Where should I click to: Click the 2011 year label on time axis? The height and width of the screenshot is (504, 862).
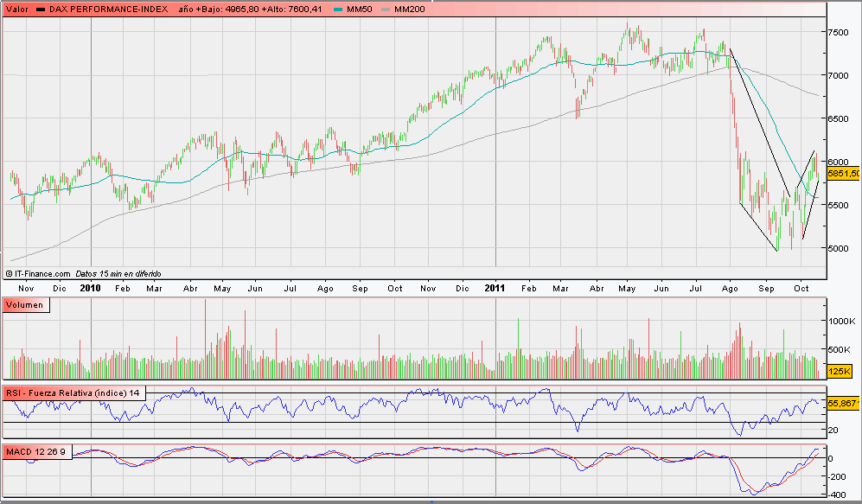(495, 288)
